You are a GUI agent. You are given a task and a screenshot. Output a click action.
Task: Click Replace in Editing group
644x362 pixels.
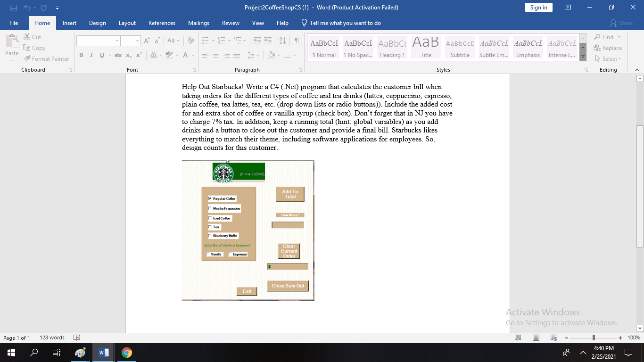click(x=608, y=48)
